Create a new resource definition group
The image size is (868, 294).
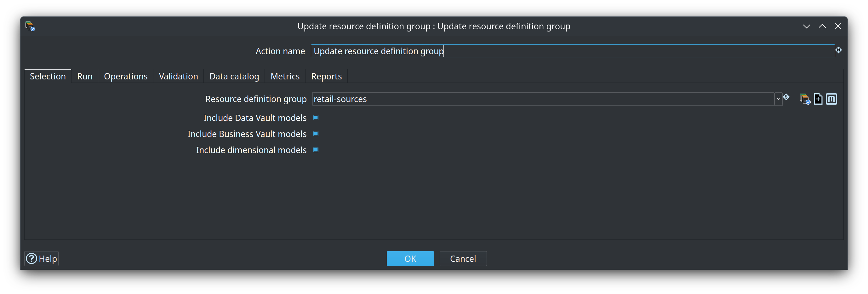click(818, 99)
